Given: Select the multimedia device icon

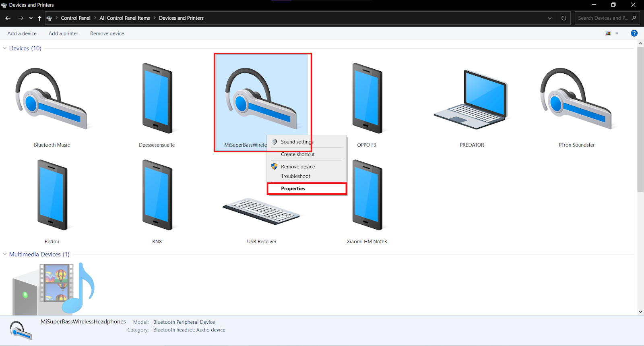Looking at the screenshot, I should click(x=54, y=289).
